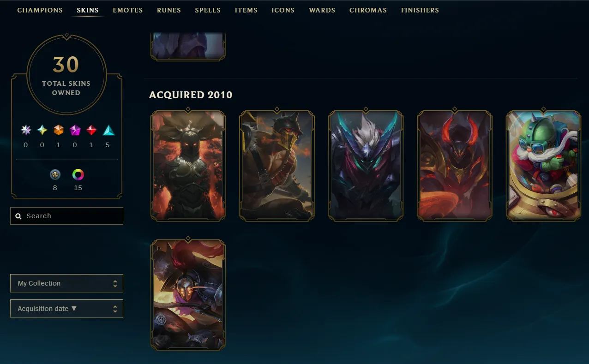
Task: Select the red-plumed helmet knight skin card
Action: tap(188, 294)
